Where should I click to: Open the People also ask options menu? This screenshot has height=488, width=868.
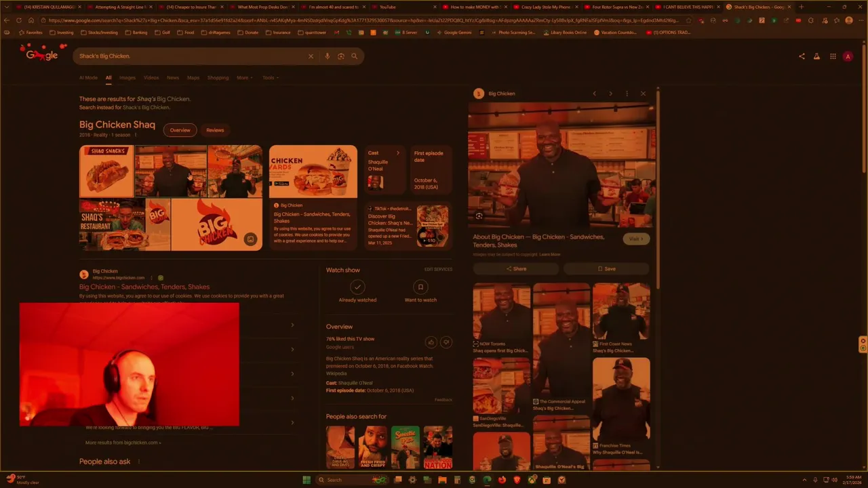138,462
